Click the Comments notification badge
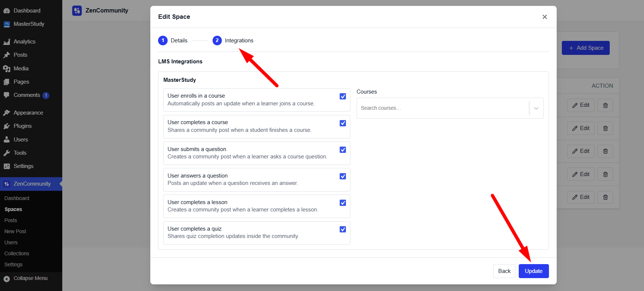Image resolution: width=644 pixels, height=291 pixels. coord(46,95)
